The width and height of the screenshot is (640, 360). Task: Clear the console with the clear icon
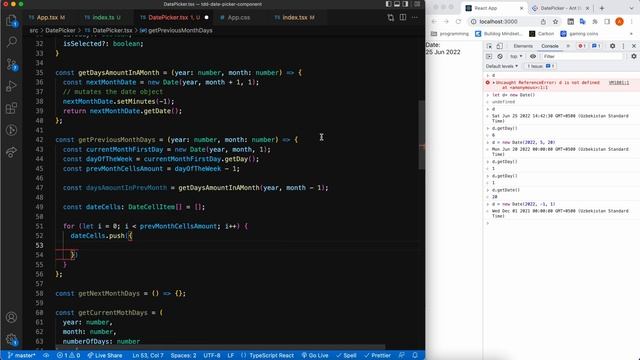(x=500, y=56)
